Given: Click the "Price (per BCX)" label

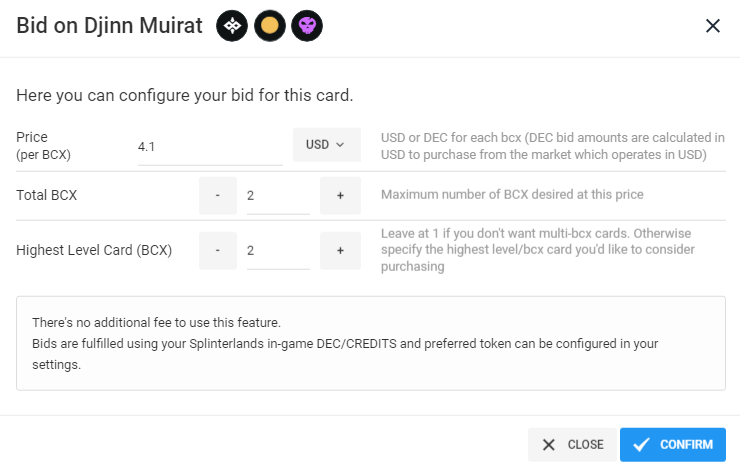Looking at the screenshot, I should pyautogui.click(x=43, y=145).
